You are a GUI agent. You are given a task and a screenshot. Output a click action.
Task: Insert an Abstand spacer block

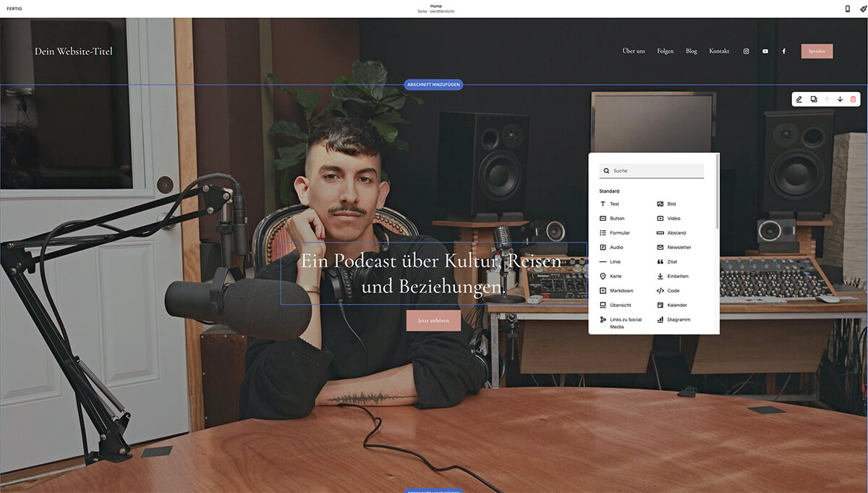671,233
